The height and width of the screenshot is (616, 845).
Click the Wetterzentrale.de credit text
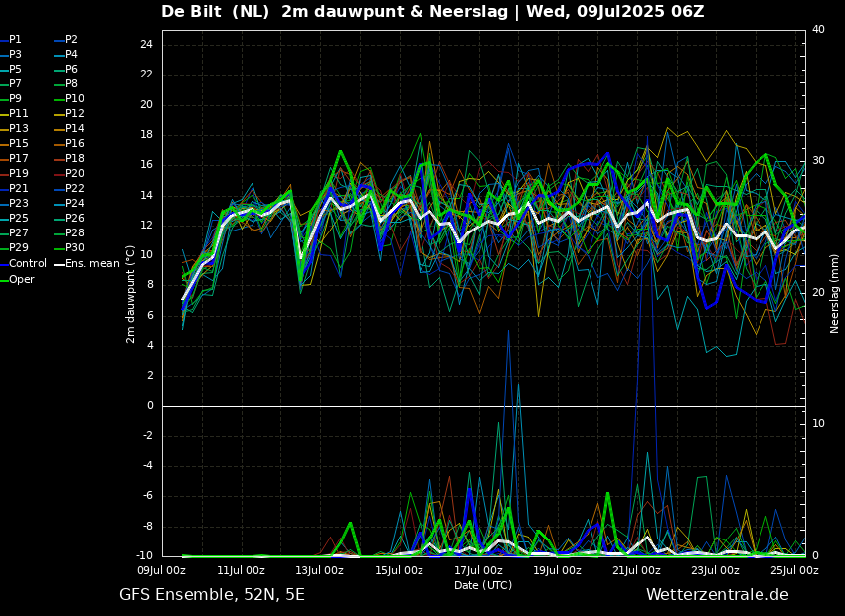(x=718, y=595)
